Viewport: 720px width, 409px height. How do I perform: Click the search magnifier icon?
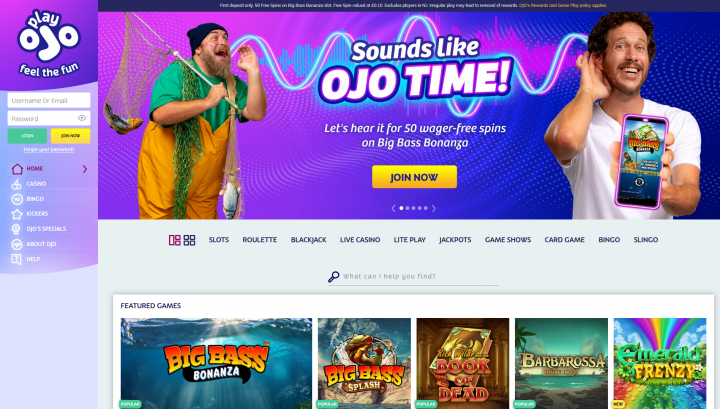pos(334,276)
